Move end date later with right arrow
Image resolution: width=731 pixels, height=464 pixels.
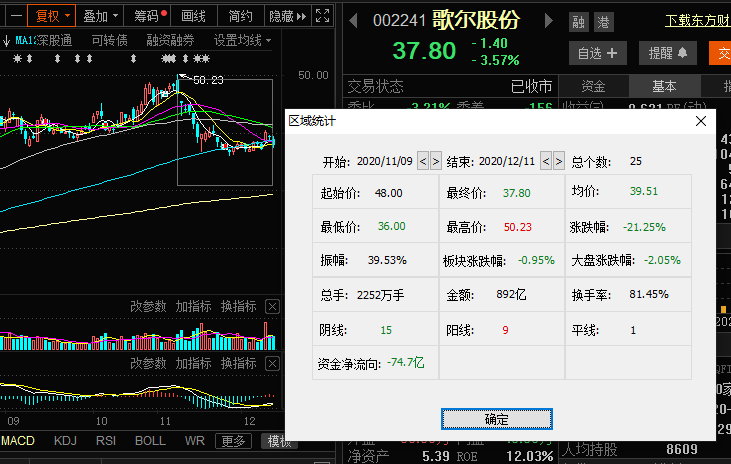coord(559,161)
